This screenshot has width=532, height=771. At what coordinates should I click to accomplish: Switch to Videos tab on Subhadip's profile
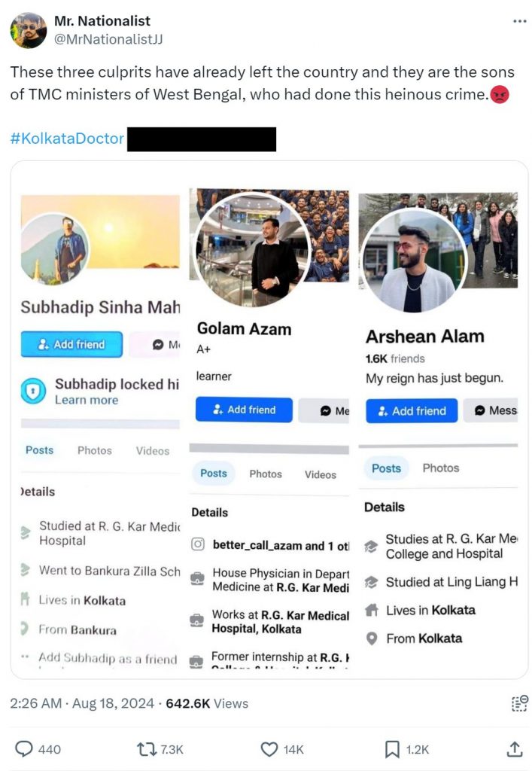(x=153, y=450)
